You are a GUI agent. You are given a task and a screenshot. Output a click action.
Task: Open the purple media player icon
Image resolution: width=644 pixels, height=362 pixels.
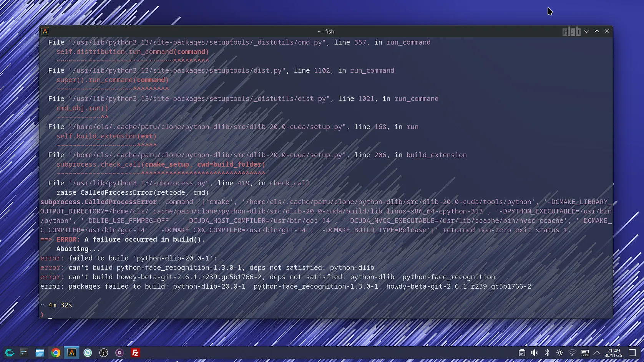coord(120,353)
